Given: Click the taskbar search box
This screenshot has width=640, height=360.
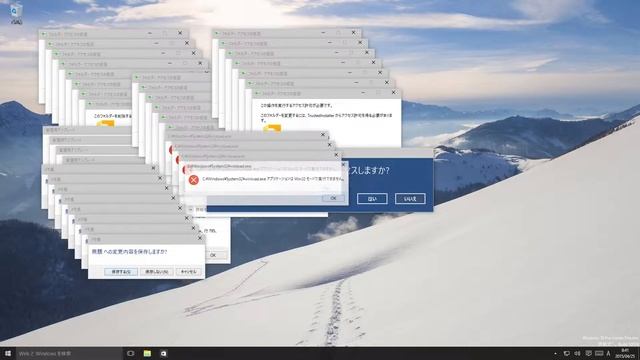Looking at the screenshot, I should click(69, 353).
